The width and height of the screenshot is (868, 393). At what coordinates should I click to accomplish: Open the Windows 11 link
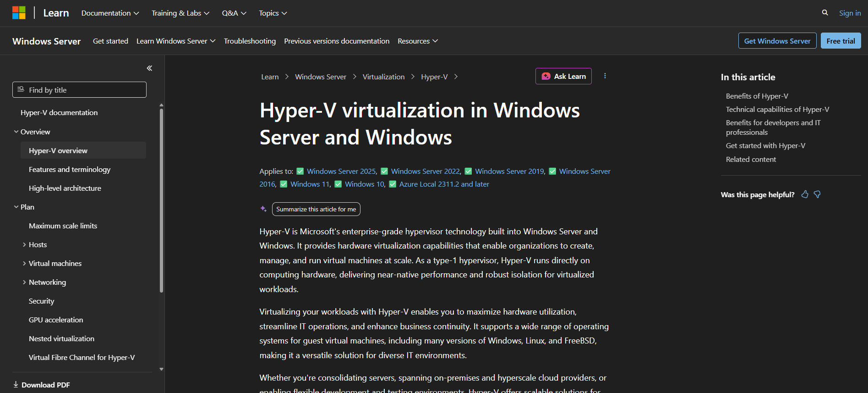pyautogui.click(x=310, y=184)
